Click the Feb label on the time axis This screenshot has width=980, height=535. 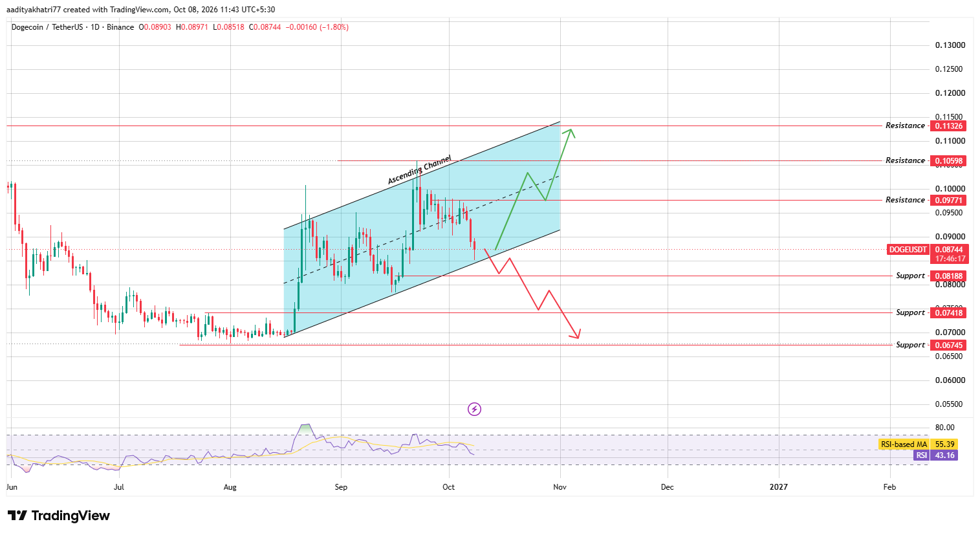tap(889, 487)
